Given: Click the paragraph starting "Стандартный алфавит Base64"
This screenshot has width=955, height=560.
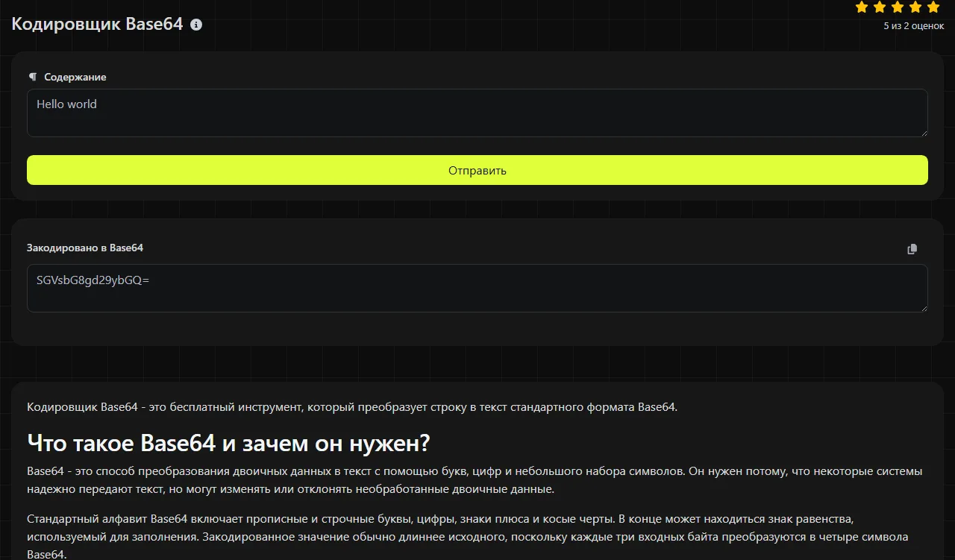Looking at the screenshot, I should (467, 536).
